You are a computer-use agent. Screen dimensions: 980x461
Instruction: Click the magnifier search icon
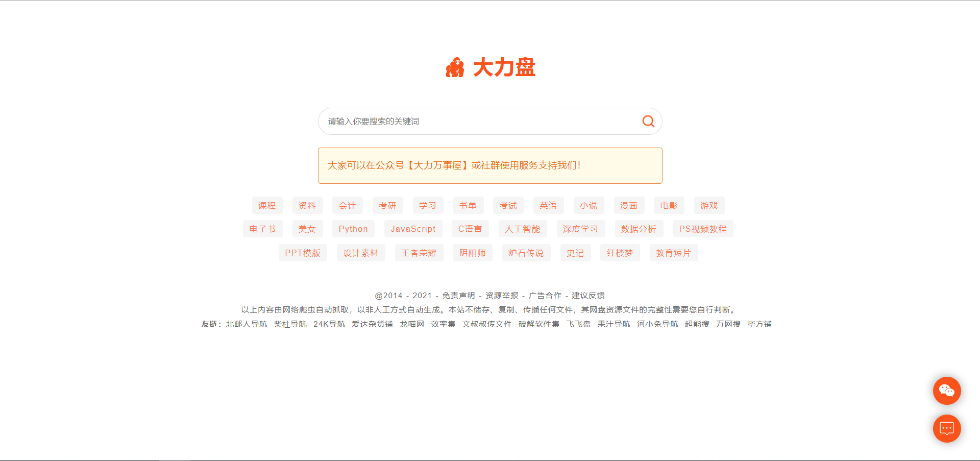pos(647,121)
